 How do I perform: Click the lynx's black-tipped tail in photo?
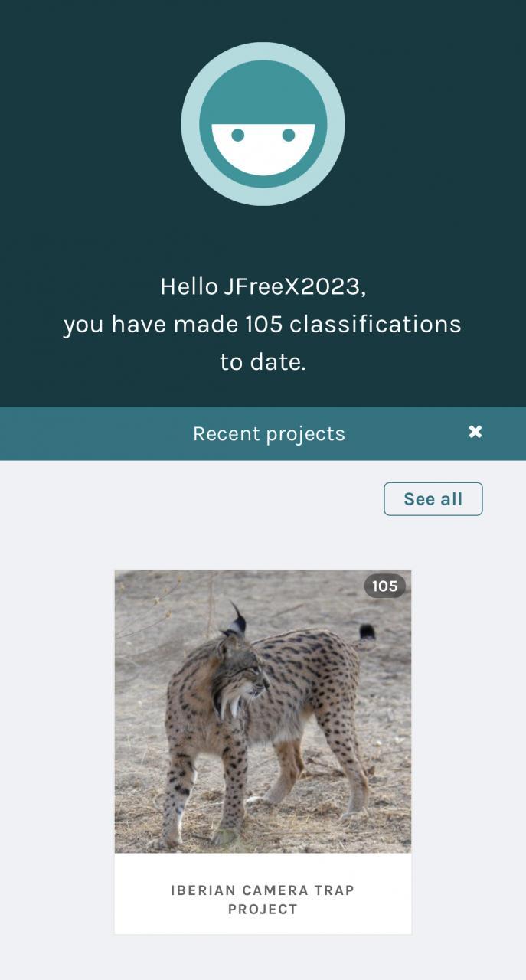pos(367,632)
